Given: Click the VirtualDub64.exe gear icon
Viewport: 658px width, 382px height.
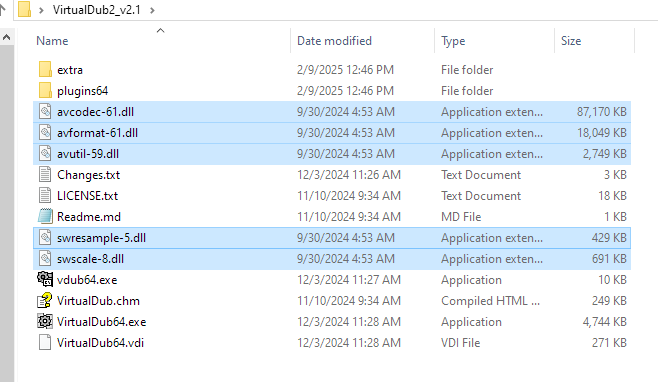Looking at the screenshot, I should pyautogui.click(x=45, y=322).
